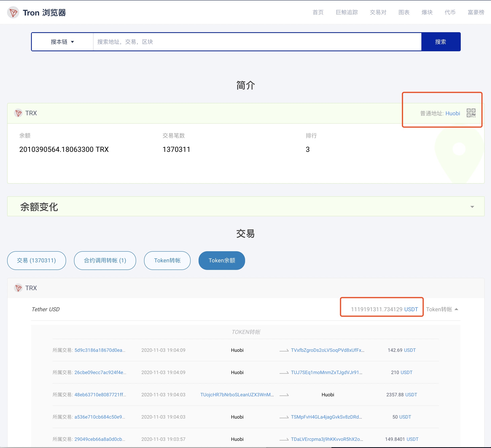Open recipient address TVxfbZgroDs2oLVSoqPVd8xUfFx...
This screenshot has height=448, width=491.
(328, 350)
